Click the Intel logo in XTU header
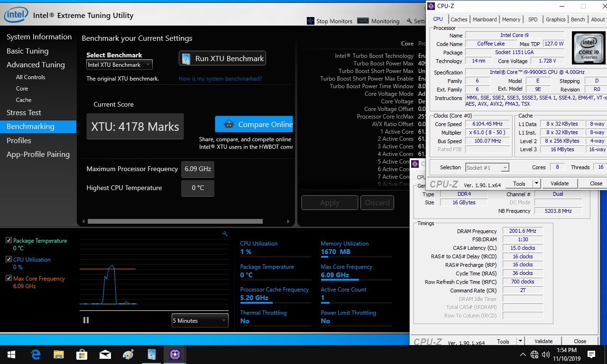This screenshot has height=364, width=607. pos(16,15)
